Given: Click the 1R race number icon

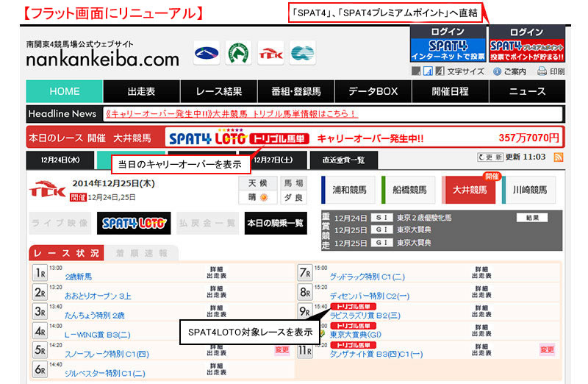Looking at the screenshot, I should 40,273.
